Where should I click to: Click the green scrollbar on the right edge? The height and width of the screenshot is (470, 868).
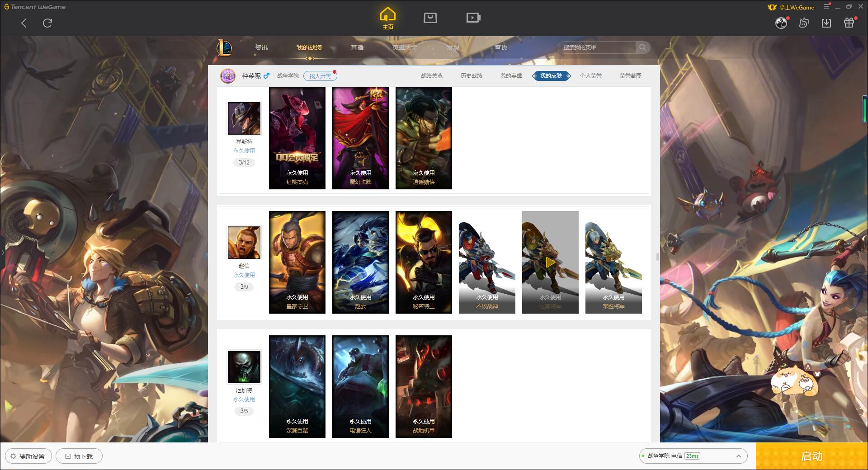(864, 108)
